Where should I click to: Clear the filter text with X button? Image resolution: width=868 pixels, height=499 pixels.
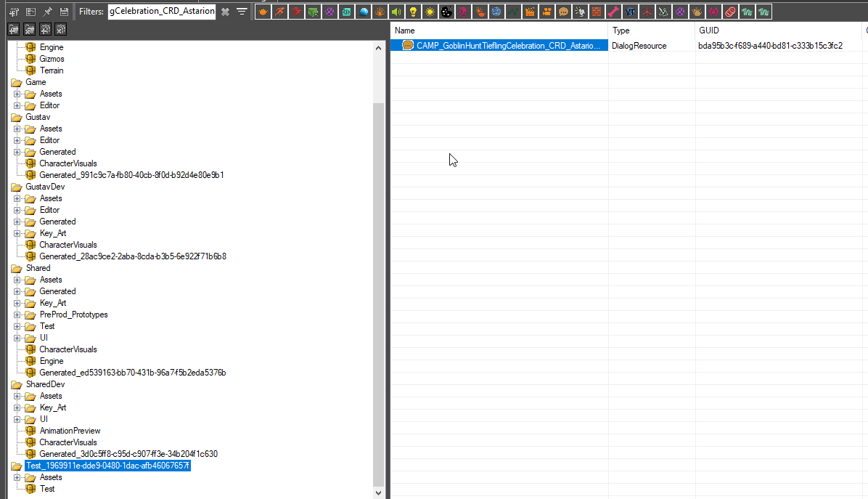pos(225,12)
